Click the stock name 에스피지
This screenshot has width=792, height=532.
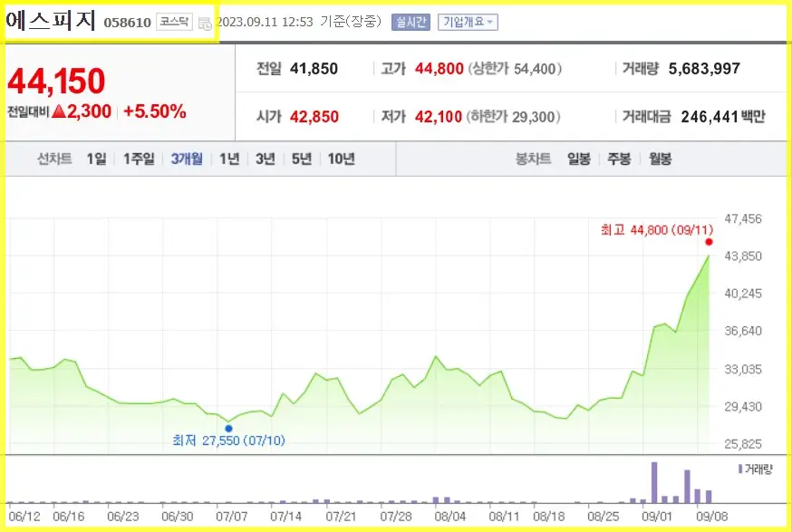tap(50, 20)
